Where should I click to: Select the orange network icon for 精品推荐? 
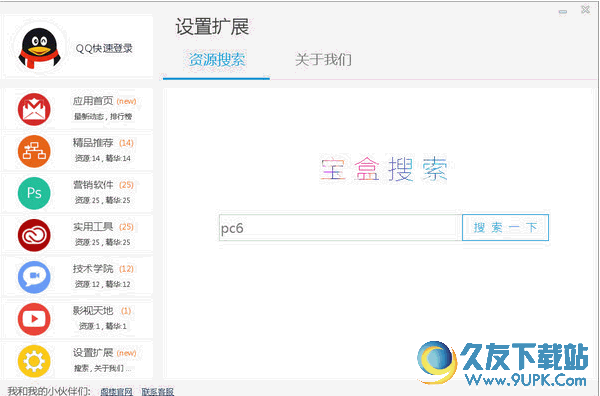coord(34,151)
